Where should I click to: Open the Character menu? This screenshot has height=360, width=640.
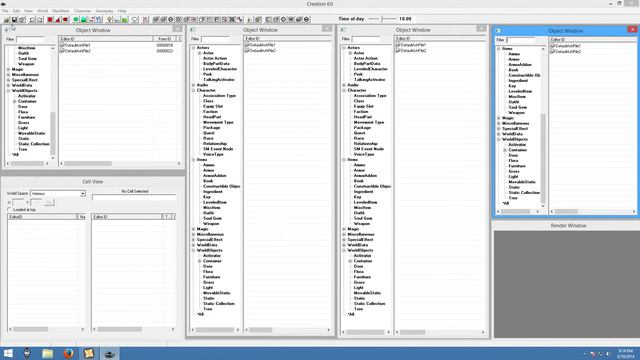[x=82, y=11]
